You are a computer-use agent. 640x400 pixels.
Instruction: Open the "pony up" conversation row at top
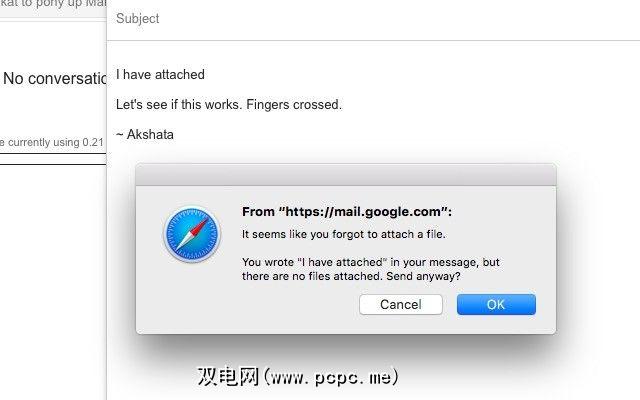pos(53,5)
